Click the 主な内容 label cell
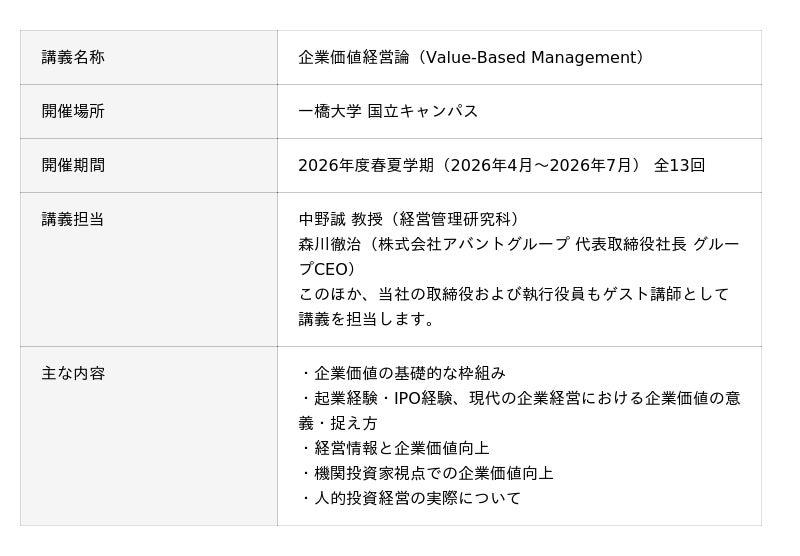The height and width of the screenshot is (556, 800). click(73, 373)
